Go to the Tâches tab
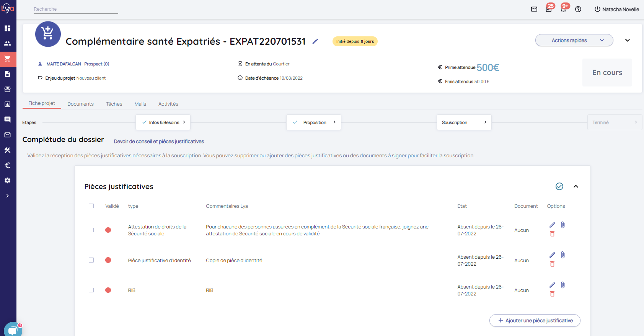Viewport: 644px width, 336px height. [x=114, y=104]
